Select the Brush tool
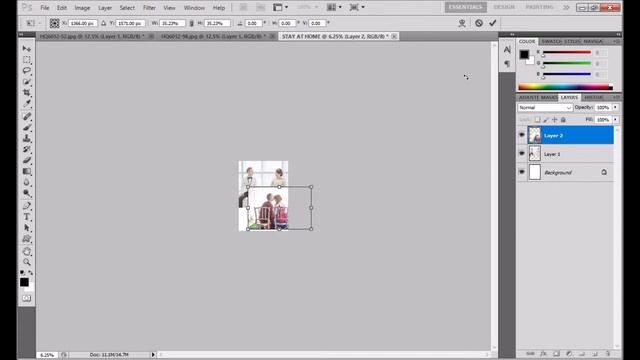Image resolution: width=640 pixels, height=360 pixels. 27,127
